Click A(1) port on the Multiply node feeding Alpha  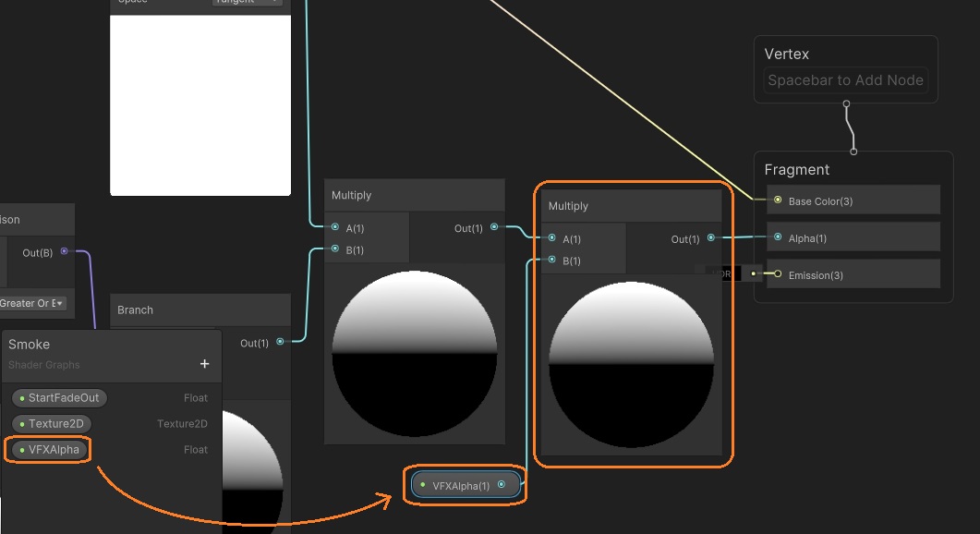(551, 238)
